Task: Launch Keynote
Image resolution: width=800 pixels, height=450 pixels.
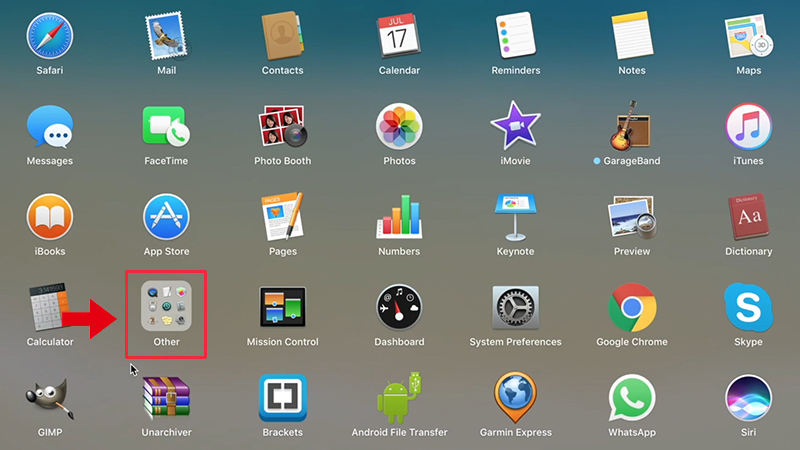Action: (515, 217)
